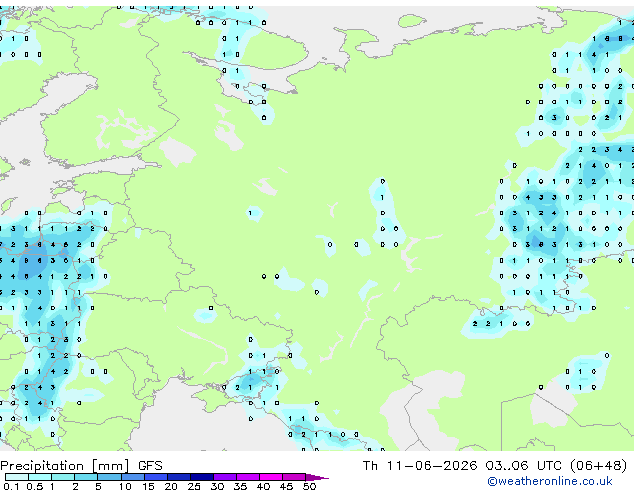Pick the legend swatch between 15 and 20

[x=156, y=477]
